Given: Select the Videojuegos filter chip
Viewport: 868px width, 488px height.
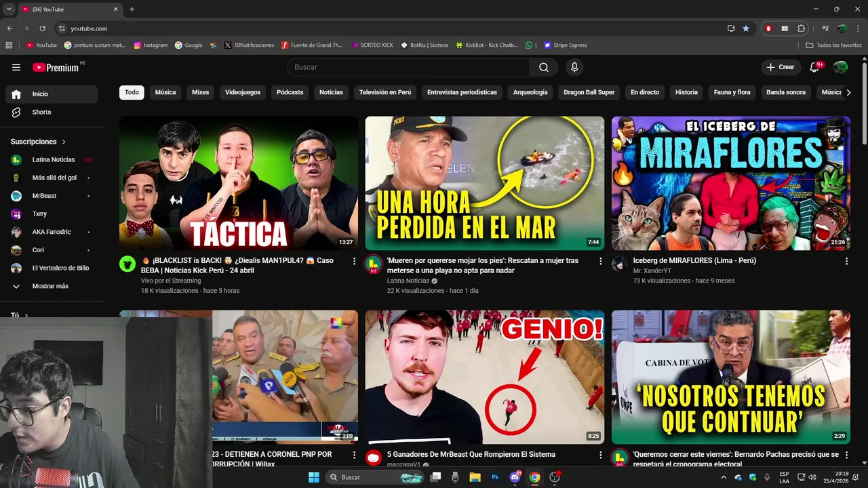Looking at the screenshot, I should point(243,92).
